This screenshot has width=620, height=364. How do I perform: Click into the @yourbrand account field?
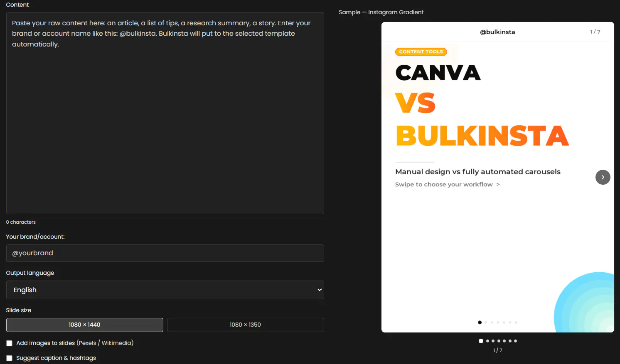point(165,253)
